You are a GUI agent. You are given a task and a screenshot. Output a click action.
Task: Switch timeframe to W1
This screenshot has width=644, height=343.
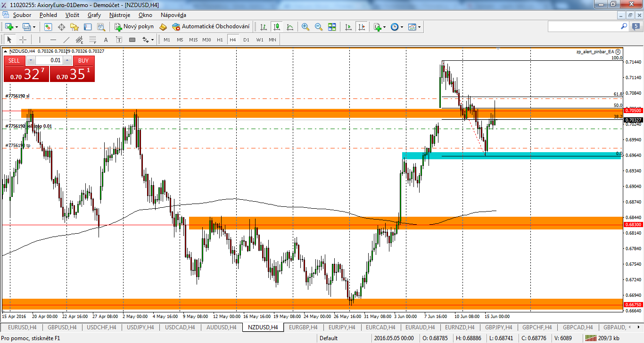[260, 40]
